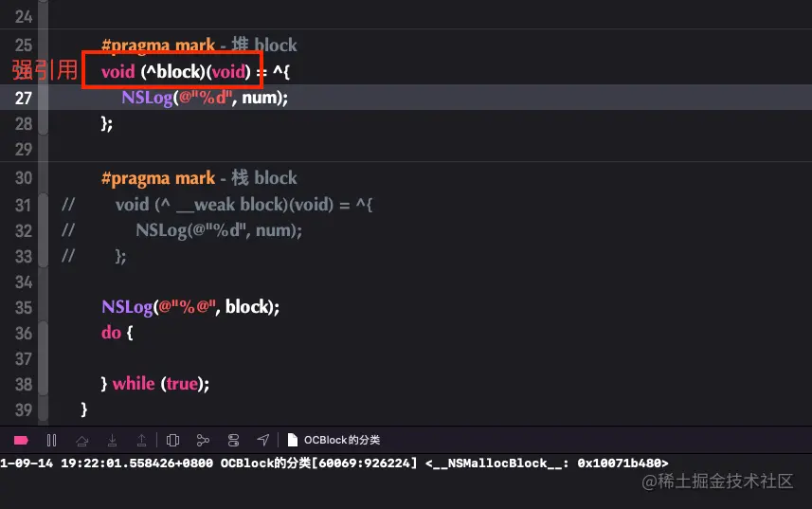The width and height of the screenshot is (812, 509).
Task: Click line number 24 in the gutter
Action: (24, 17)
